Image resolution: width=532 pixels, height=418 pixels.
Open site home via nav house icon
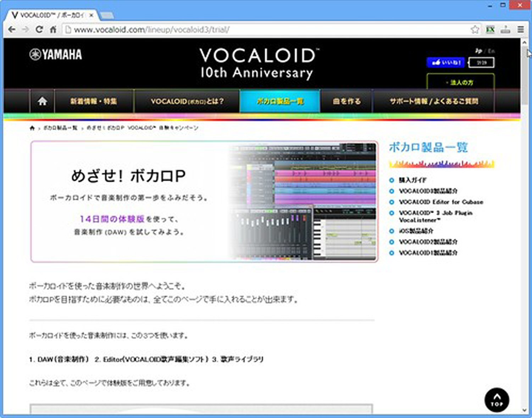click(42, 101)
